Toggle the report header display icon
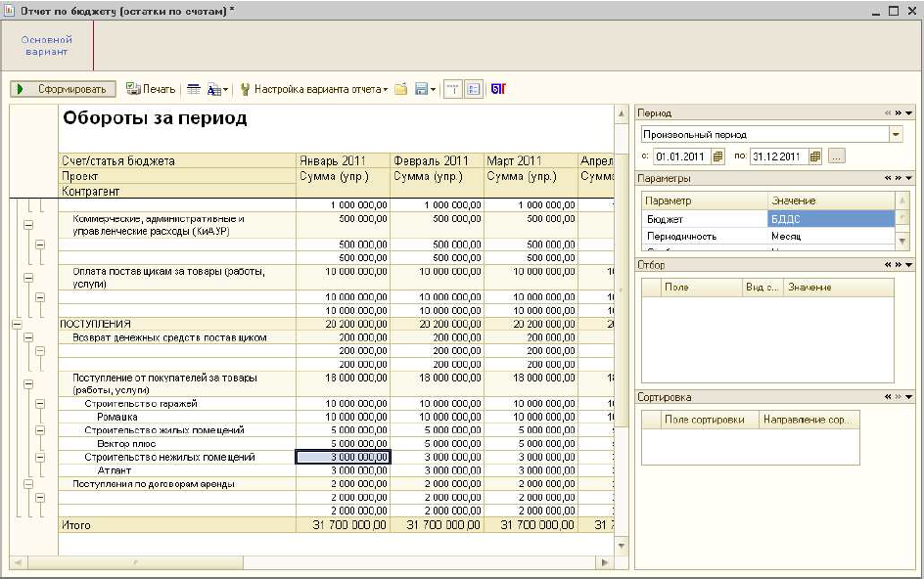Image resolution: width=924 pixels, height=579 pixels. [x=452, y=89]
